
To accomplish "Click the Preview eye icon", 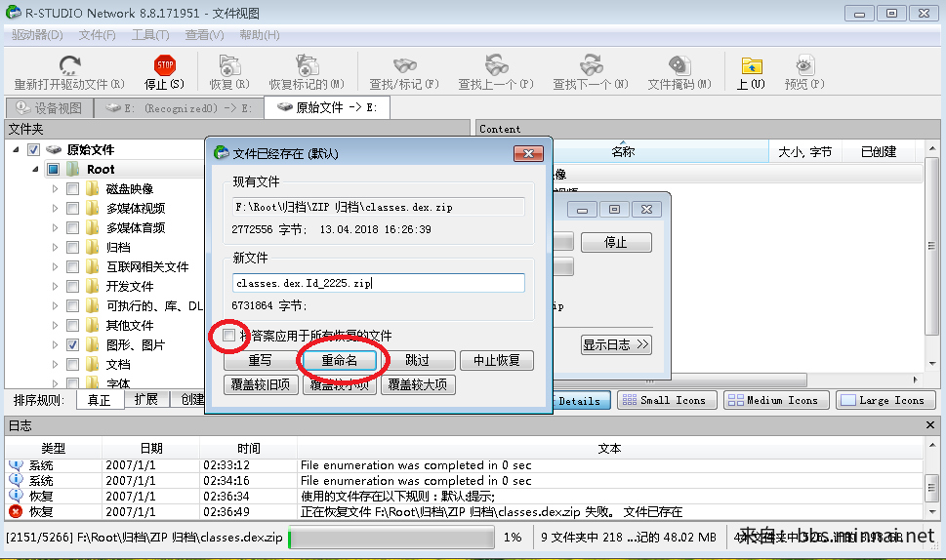I will pos(804,66).
